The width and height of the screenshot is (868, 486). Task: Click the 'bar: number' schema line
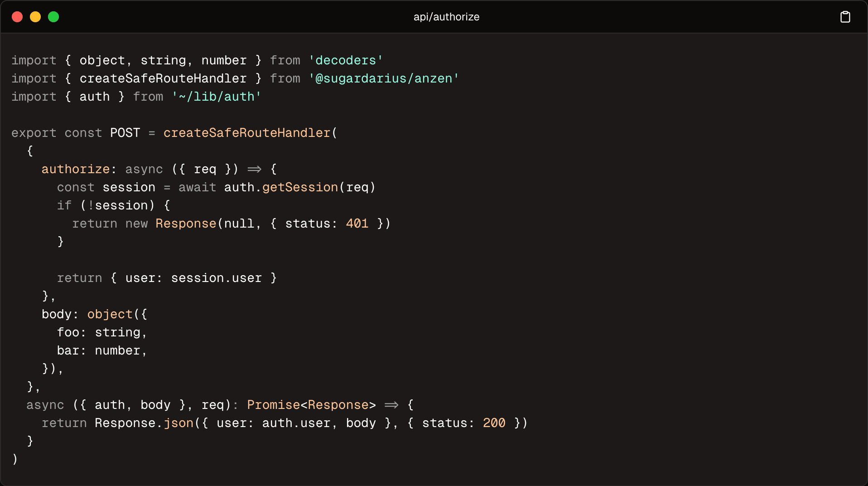(102, 350)
